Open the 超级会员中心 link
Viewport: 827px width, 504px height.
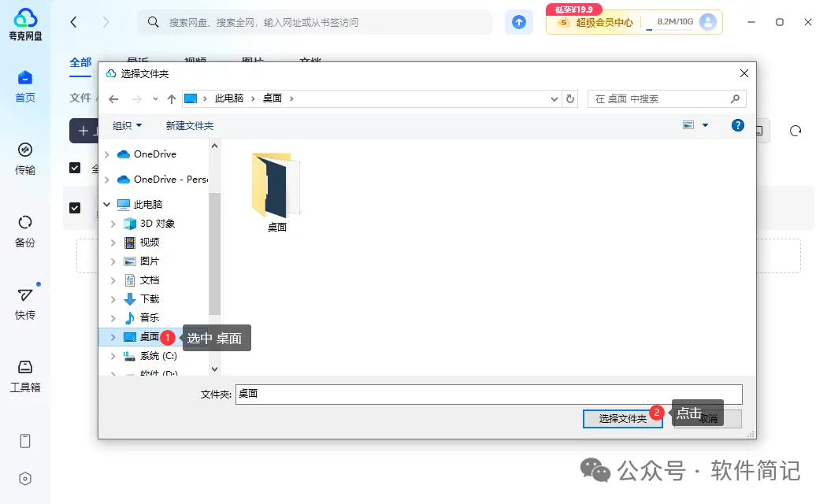pos(604,22)
